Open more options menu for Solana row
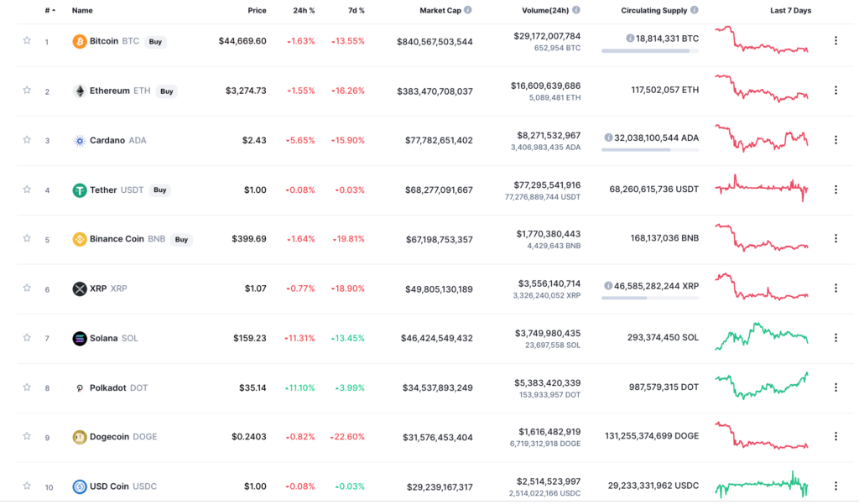 point(836,338)
